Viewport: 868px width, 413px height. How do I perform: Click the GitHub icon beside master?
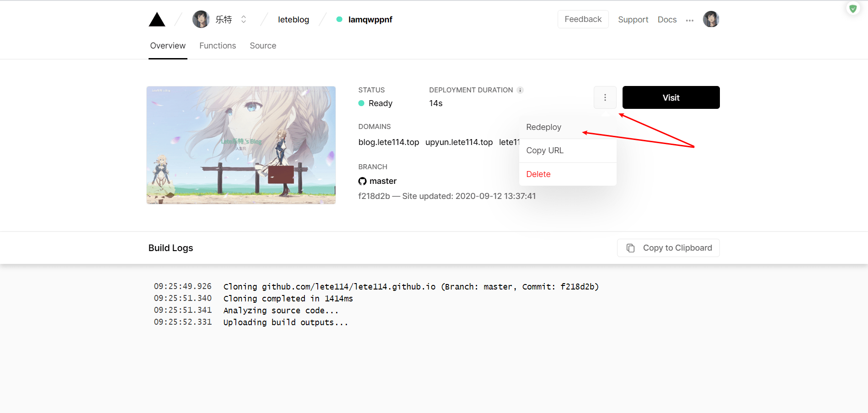point(362,181)
